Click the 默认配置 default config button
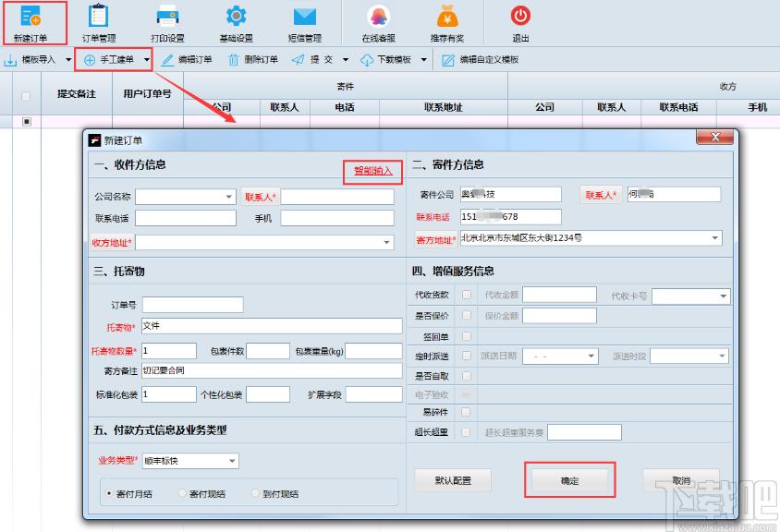The height and width of the screenshot is (532, 780). point(453,480)
